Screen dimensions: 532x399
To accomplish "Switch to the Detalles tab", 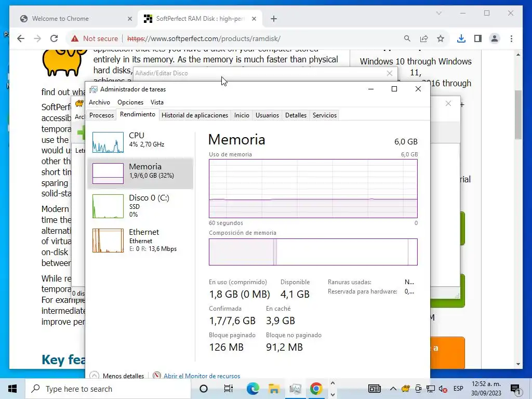I will pos(296,115).
